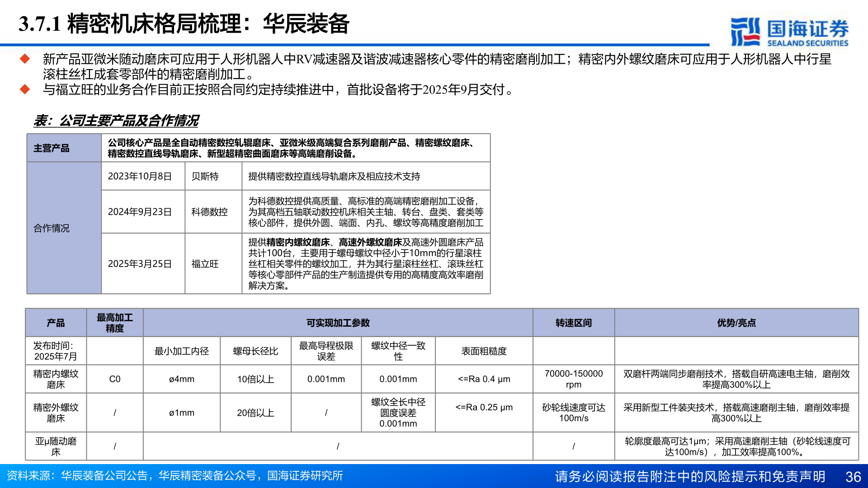Viewport: 868px width, 488px height.
Task: Click the partner name 福立旺
Action: [205, 264]
